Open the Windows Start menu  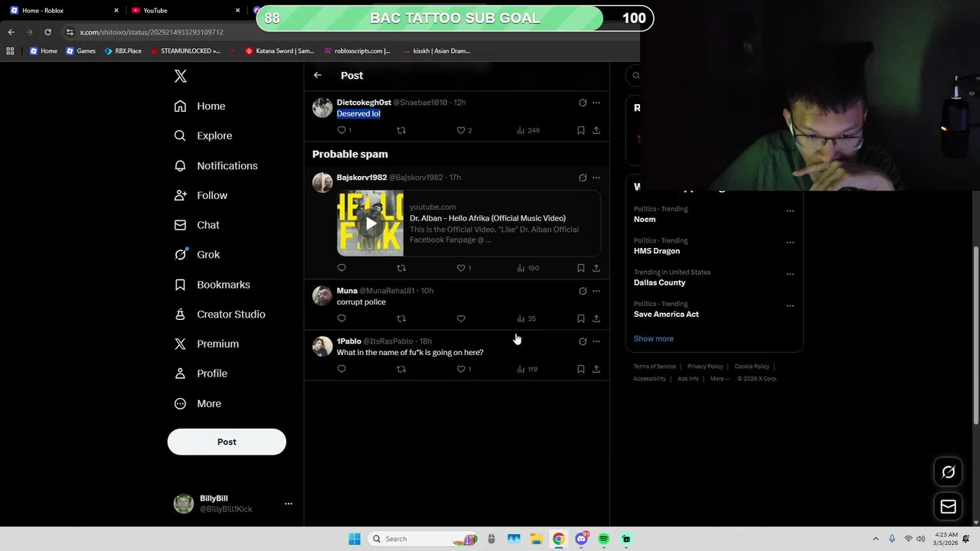click(x=354, y=539)
